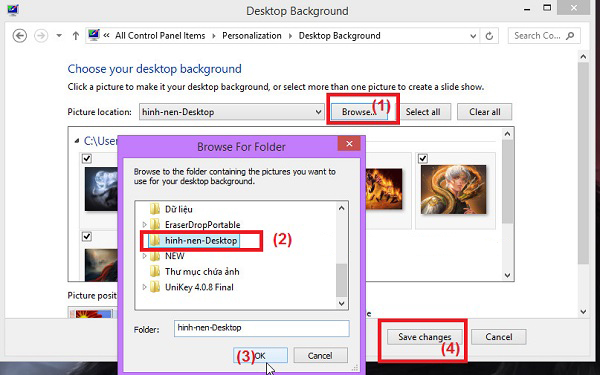The height and width of the screenshot is (375, 600).
Task: Select the Dữ liệu folder
Action: (178, 209)
